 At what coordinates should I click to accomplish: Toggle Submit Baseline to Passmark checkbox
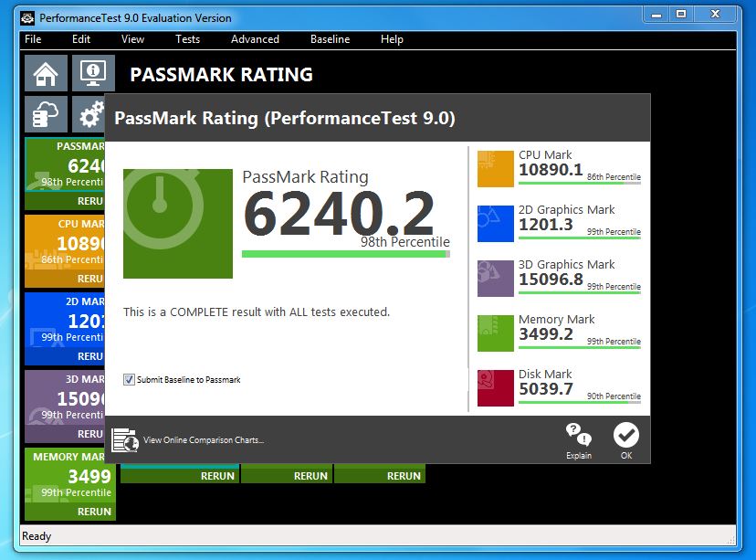point(129,380)
